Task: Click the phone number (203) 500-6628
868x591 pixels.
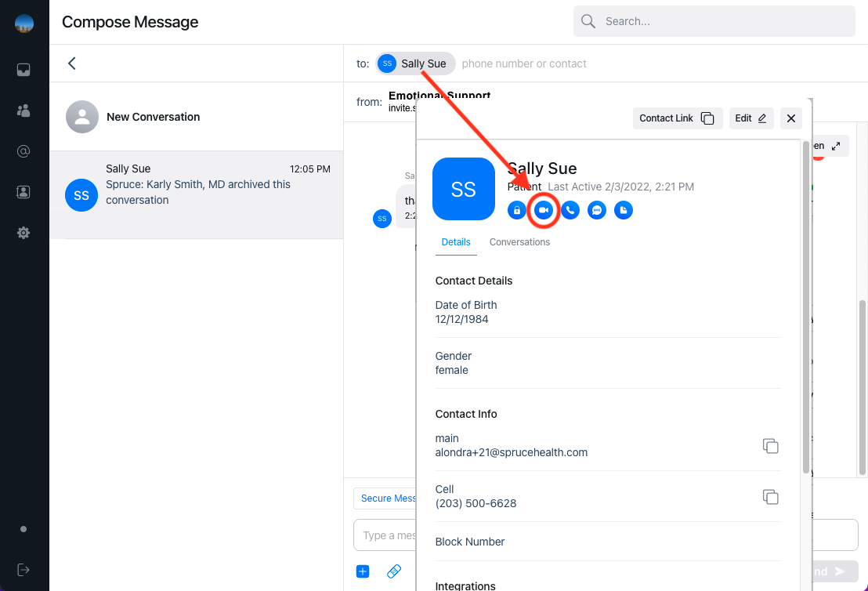Action: point(476,503)
